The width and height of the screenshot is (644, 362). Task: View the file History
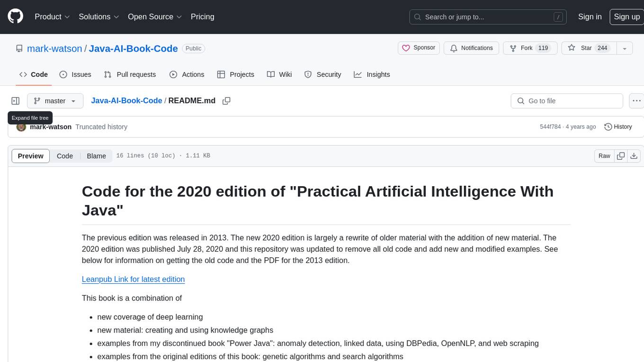click(618, 127)
